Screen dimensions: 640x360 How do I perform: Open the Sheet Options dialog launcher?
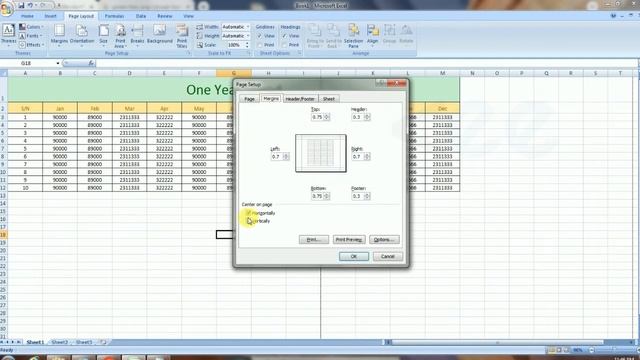[x=299, y=53]
